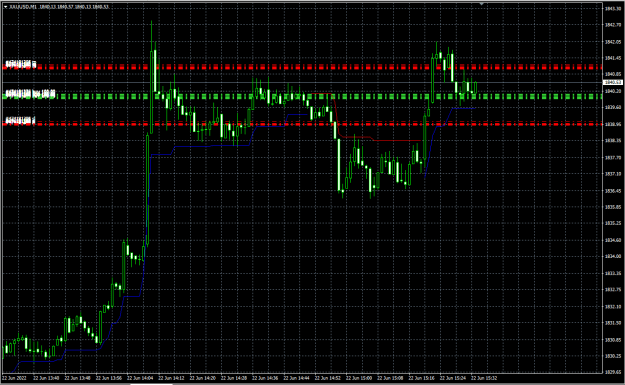This screenshot has width=625, height=385.
Task: Click the 22 Jun 15:32 time label
Action: point(484,378)
